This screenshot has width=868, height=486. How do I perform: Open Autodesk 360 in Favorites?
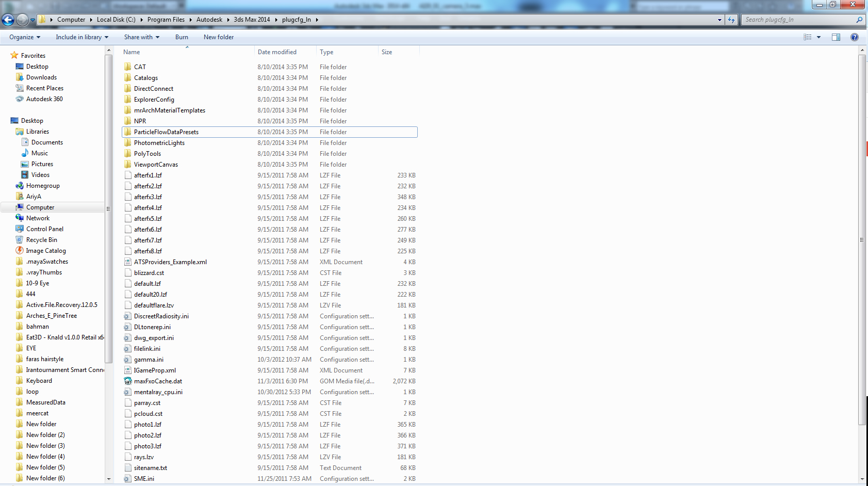44,99
